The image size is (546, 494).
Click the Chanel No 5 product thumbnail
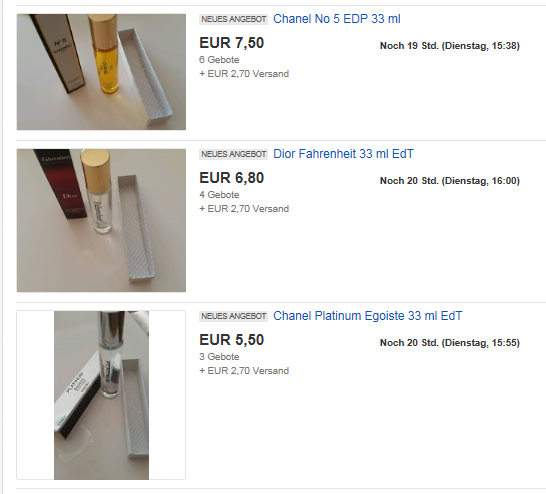101,72
